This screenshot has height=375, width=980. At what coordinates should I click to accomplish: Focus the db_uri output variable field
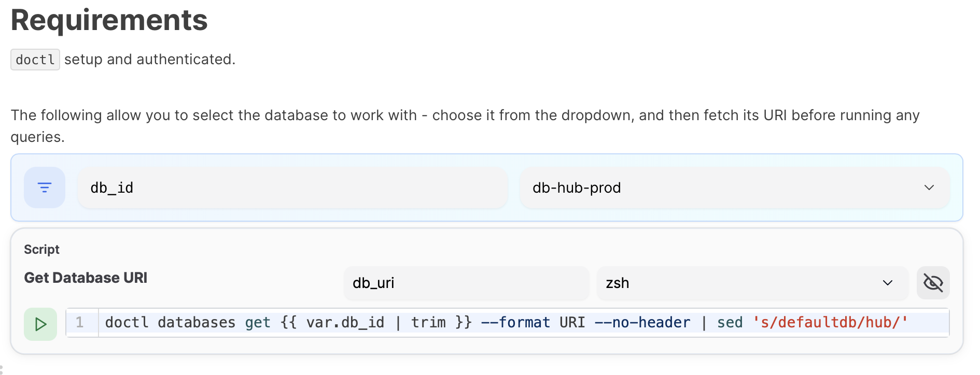point(466,283)
